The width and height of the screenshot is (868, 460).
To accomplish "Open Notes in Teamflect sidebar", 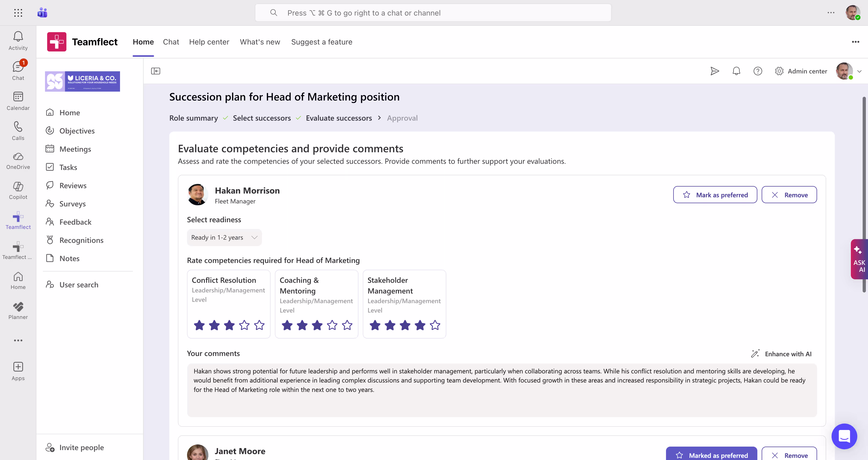I will click(x=62, y=258).
